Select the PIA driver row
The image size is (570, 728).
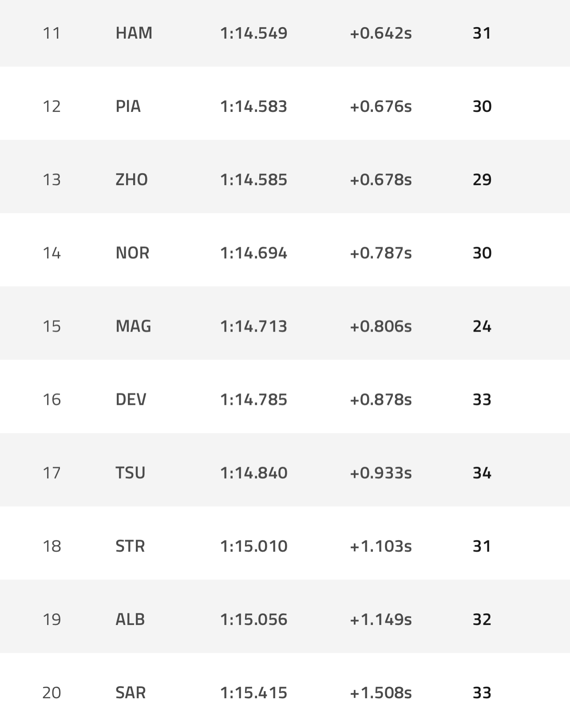128,107
